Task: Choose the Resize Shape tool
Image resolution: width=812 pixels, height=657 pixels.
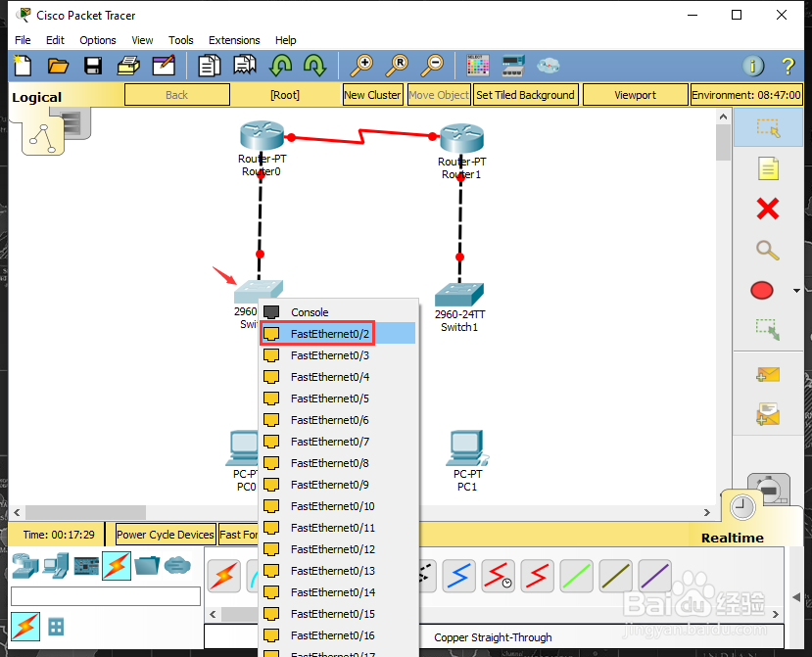Action: (x=768, y=329)
